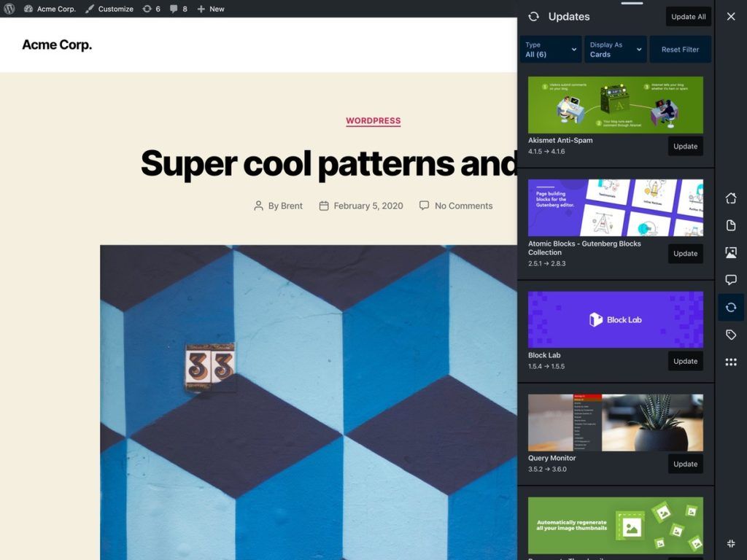Open the Type All (6) filter dropdown
Image resolution: width=747 pixels, height=560 pixels.
(549, 49)
